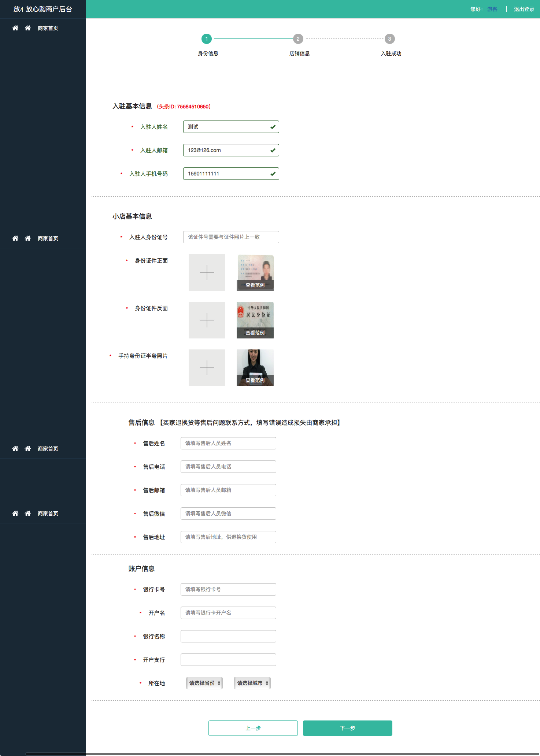
Task: Focus the 入驻人身份证号 input field
Action: point(231,237)
